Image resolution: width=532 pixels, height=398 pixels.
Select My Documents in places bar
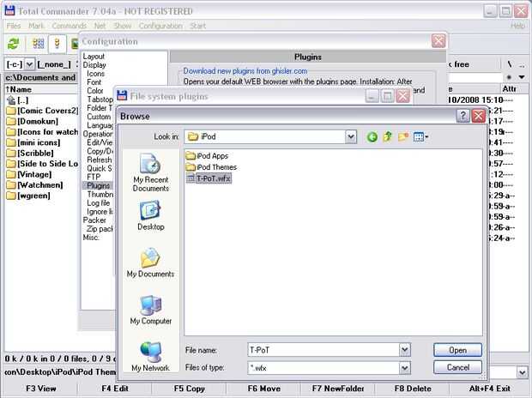click(x=151, y=263)
